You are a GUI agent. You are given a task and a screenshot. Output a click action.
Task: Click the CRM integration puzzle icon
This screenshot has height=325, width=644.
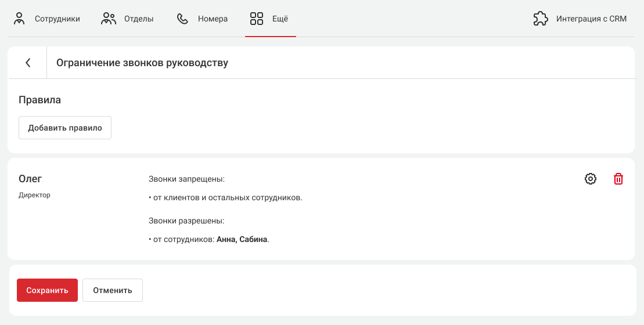pos(541,19)
